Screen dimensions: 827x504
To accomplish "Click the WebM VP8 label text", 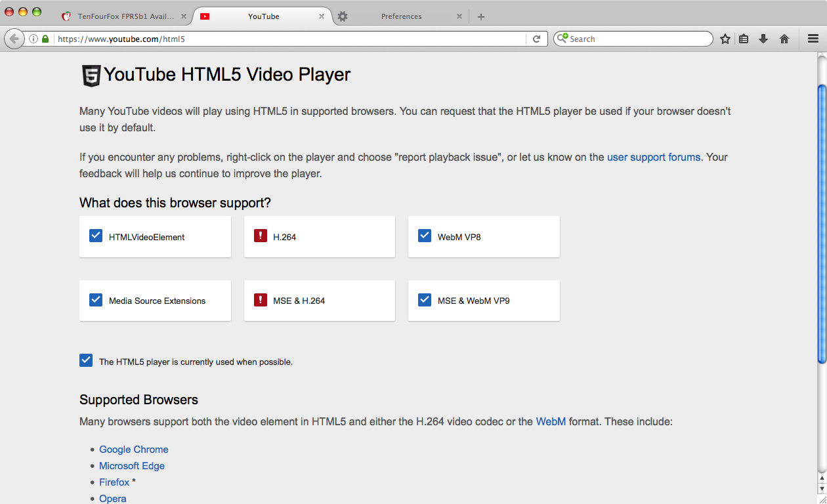I will tap(459, 237).
